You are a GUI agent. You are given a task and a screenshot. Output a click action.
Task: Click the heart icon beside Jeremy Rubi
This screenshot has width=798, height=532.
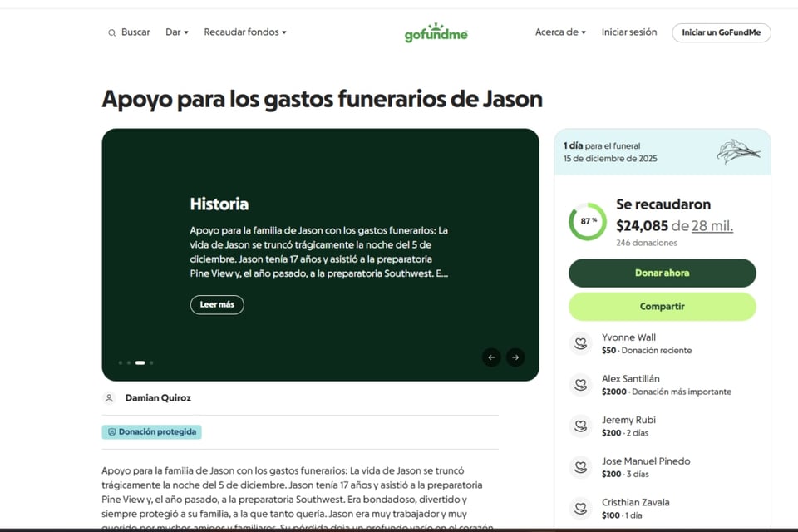(581, 426)
